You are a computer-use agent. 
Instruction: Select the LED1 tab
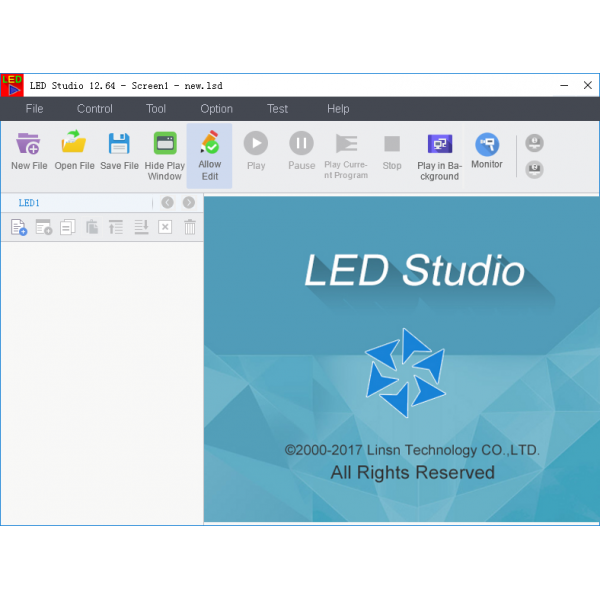click(x=29, y=203)
